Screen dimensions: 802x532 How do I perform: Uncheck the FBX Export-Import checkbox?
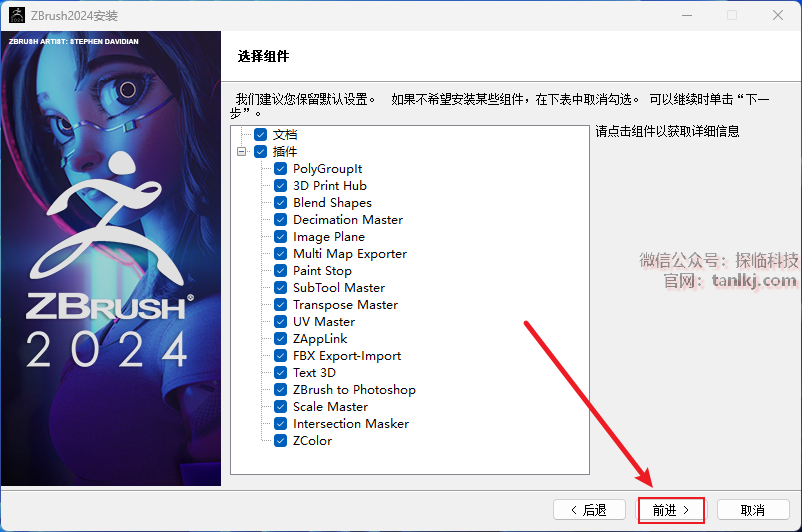point(280,356)
